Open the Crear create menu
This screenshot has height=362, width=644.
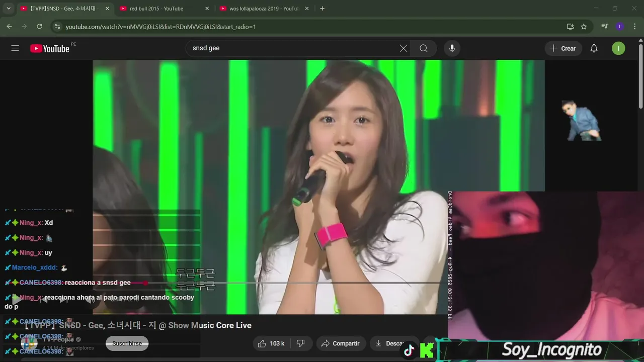tap(563, 48)
